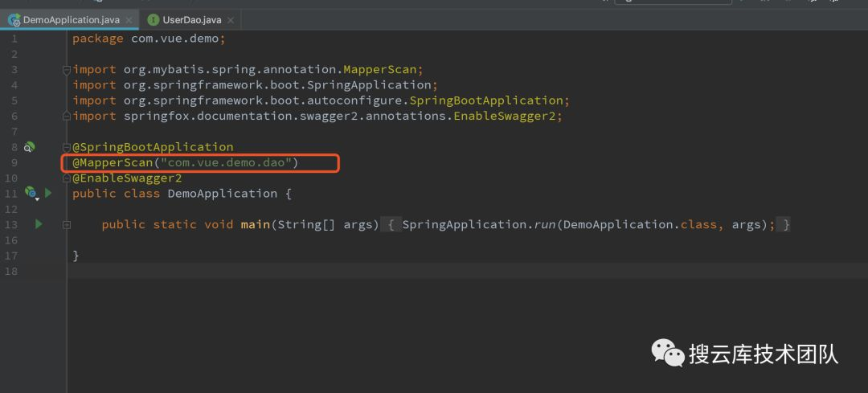Viewport: 868px width, 393px height.
Task: Click inside the "com.vue.demo.dao" string
Action: (x=225, y=162)
